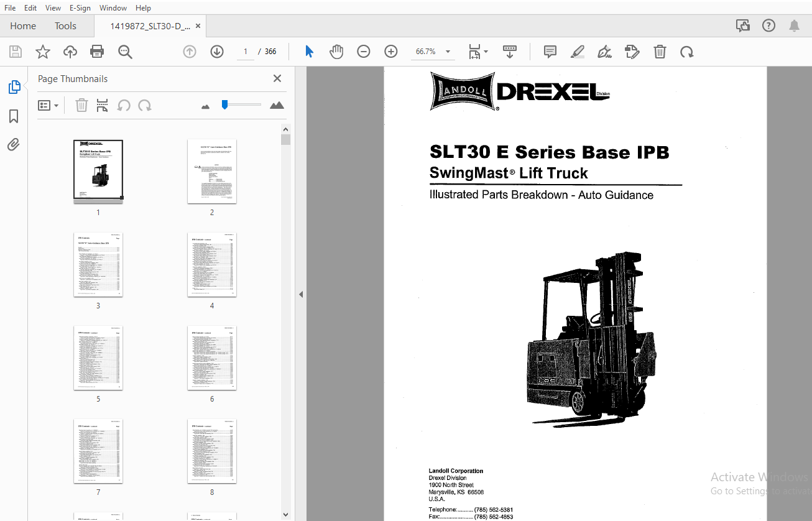Close the Page Thumbnails panel

point(277,78)
